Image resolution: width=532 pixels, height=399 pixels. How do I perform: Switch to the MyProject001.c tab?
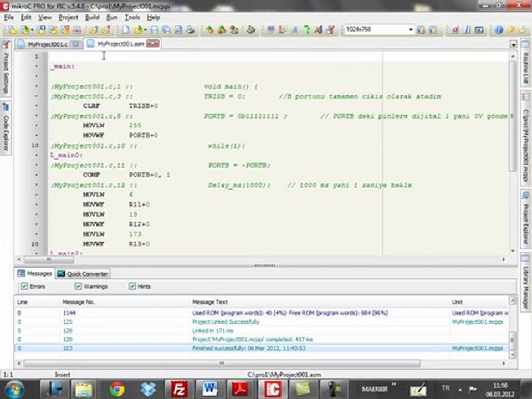coord(48,44)
